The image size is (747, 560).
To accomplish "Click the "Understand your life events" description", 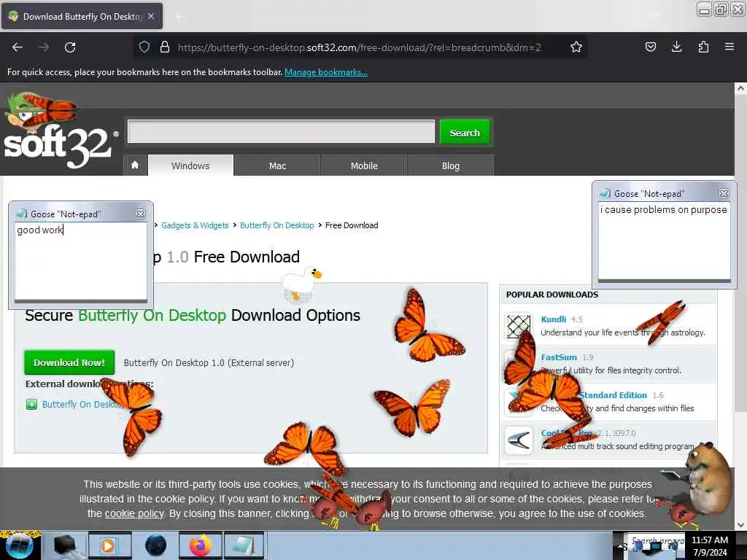I will tap(623, 332).
